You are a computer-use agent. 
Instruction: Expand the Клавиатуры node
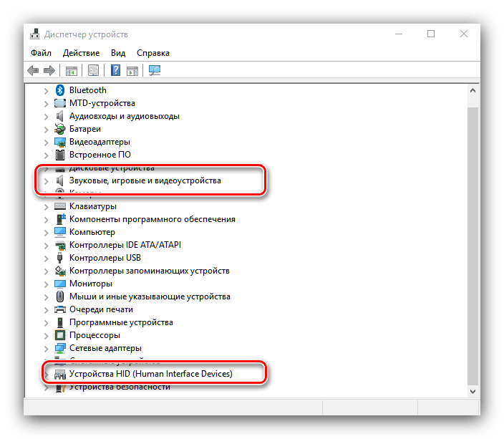tap(47, 207)
